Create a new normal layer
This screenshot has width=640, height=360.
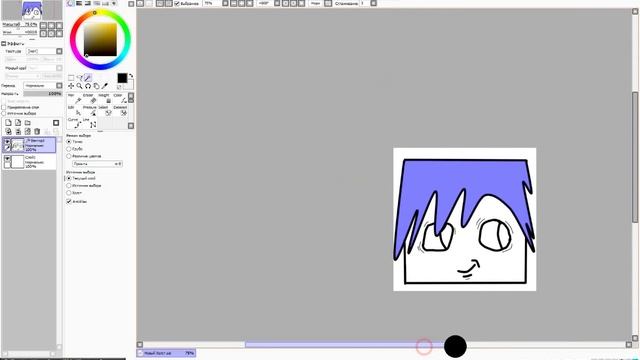pyautogui.click(x=8, y=122)
